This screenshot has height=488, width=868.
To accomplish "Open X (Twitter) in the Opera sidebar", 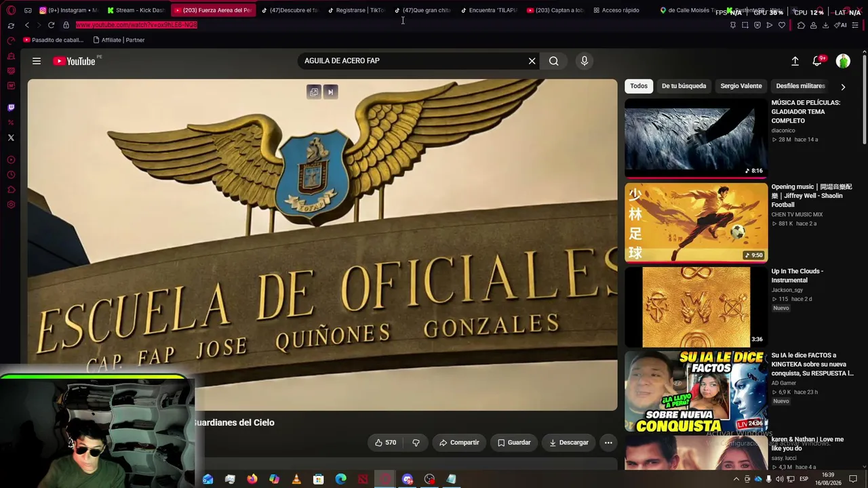I will pyautogui.click(x=11, y=138).
